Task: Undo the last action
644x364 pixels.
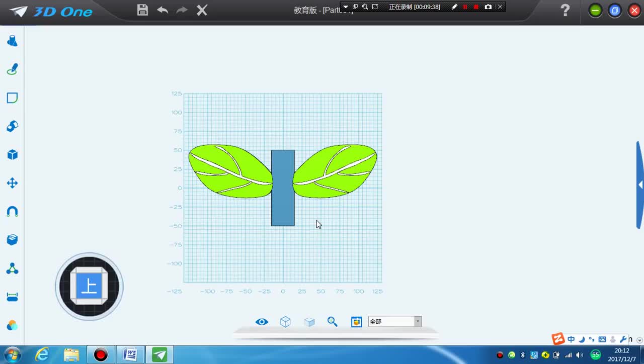Action: 163,10
